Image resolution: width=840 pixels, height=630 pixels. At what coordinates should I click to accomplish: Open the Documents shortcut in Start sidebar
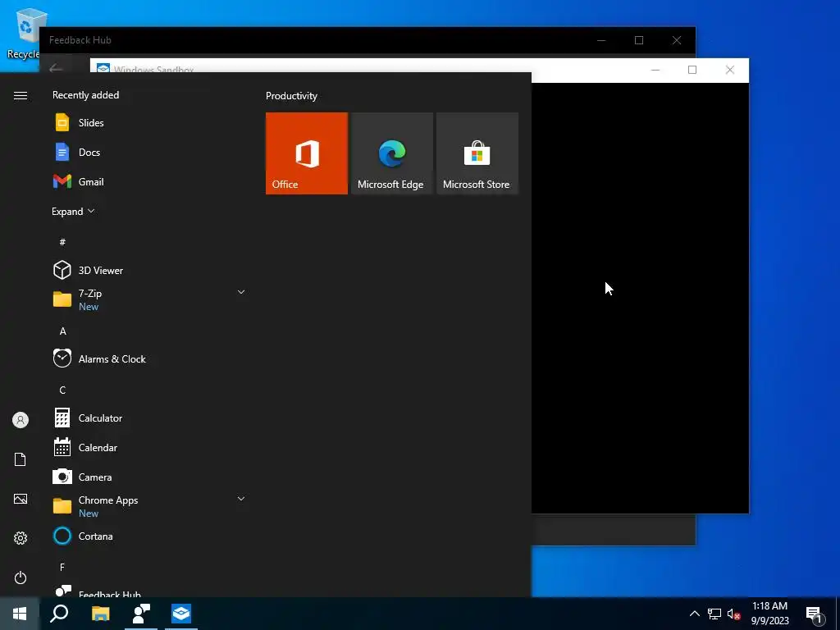click(21, 459)
